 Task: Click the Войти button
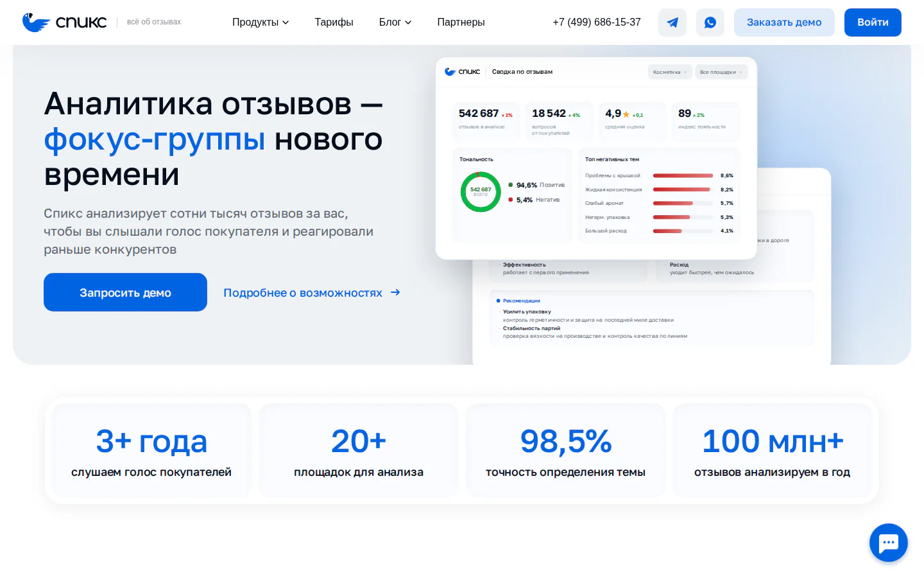tap(873, 22)
